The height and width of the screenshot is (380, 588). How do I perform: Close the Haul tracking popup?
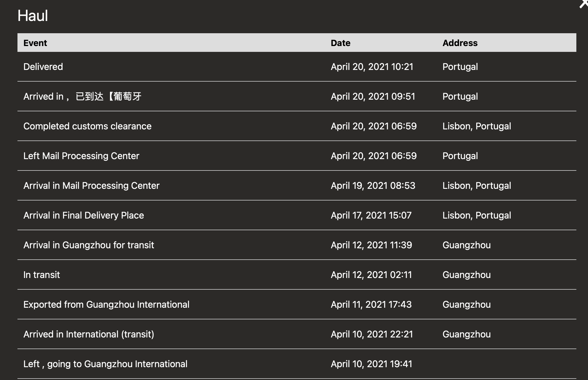pos(584,3)
